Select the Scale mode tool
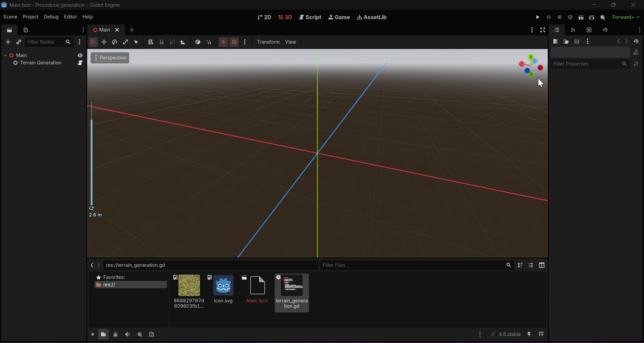Viewport: 644px width, 343px height. (x=125, y=42)
